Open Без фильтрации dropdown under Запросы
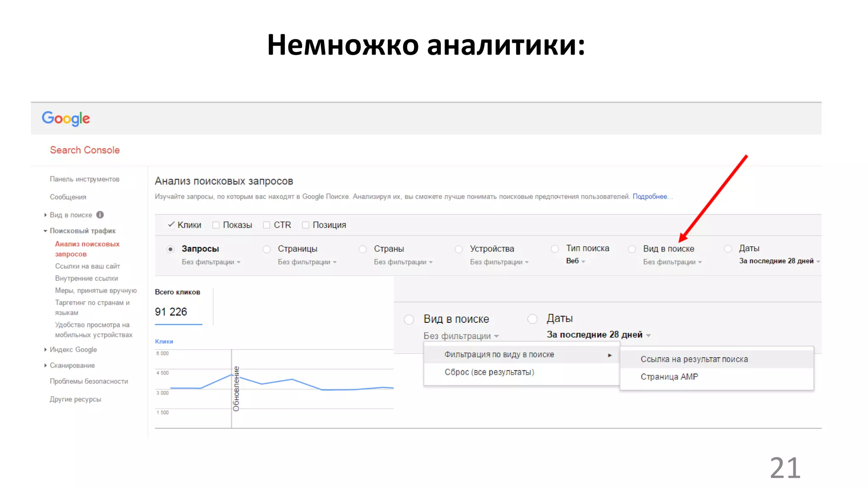This screenshot has width=868, height=488. tap(211, 262)
